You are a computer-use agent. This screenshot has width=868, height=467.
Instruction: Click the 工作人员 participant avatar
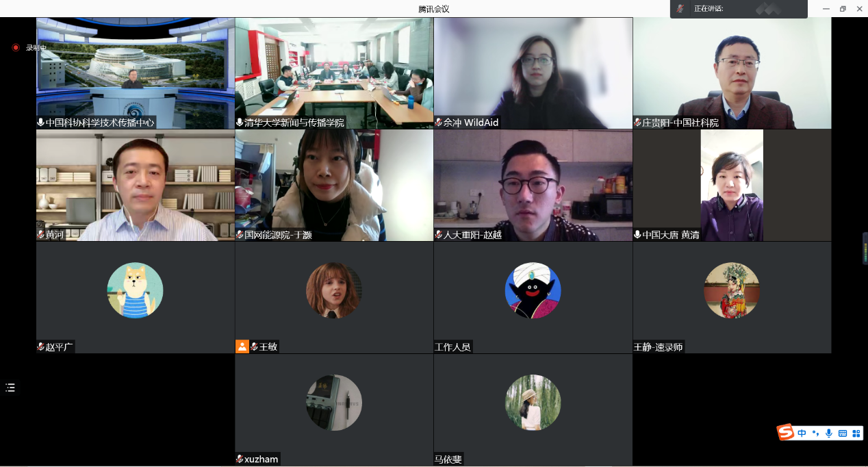tap(533, 290)
